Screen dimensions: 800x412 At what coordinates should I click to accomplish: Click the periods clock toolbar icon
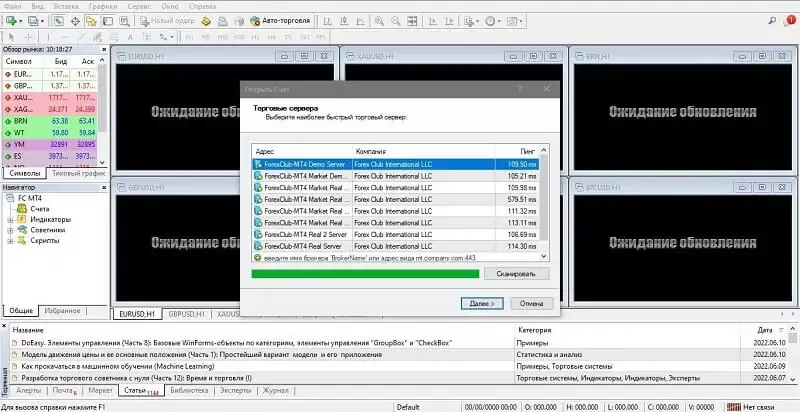(490, 21)
